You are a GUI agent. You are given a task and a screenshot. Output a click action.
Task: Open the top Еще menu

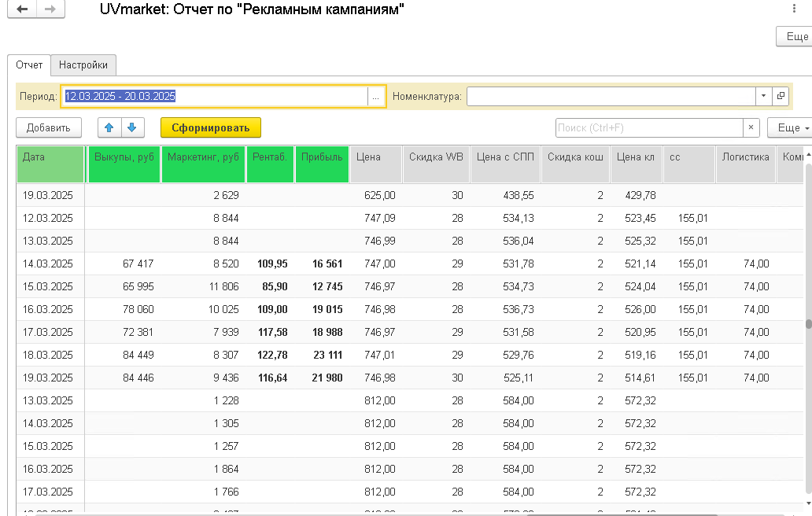pos(795,37)
